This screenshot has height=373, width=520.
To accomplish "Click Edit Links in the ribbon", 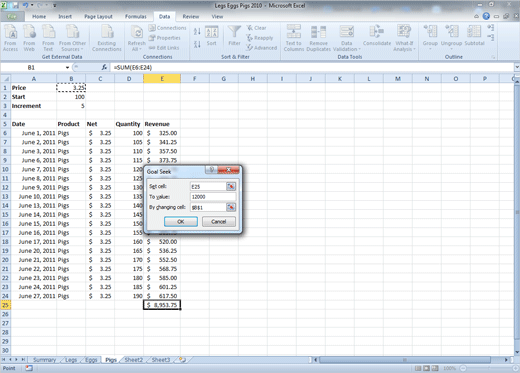I will tap(164, 48).
